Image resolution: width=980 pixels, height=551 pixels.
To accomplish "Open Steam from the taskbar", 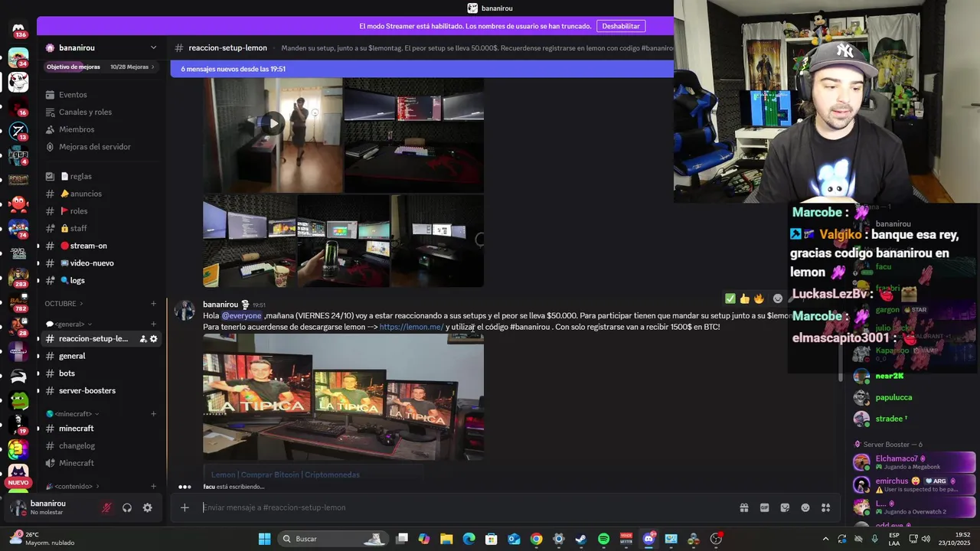I will (x=581, y=539).
